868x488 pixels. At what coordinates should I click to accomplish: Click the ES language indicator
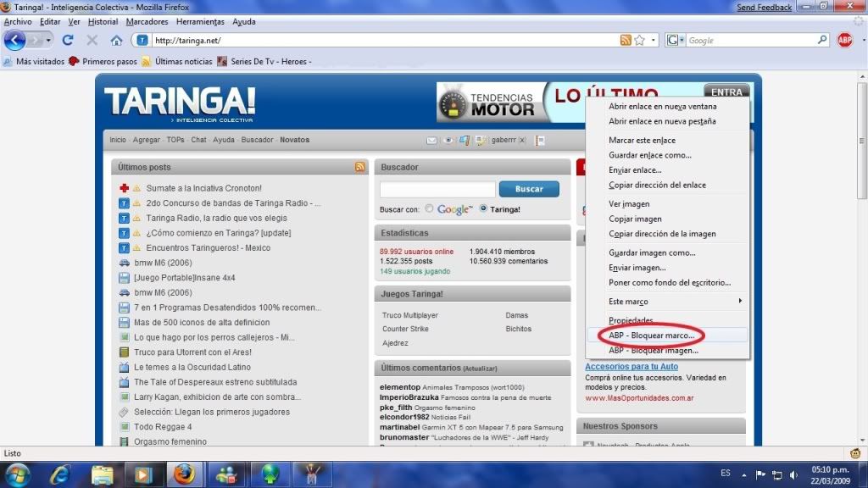coord(726,473)
